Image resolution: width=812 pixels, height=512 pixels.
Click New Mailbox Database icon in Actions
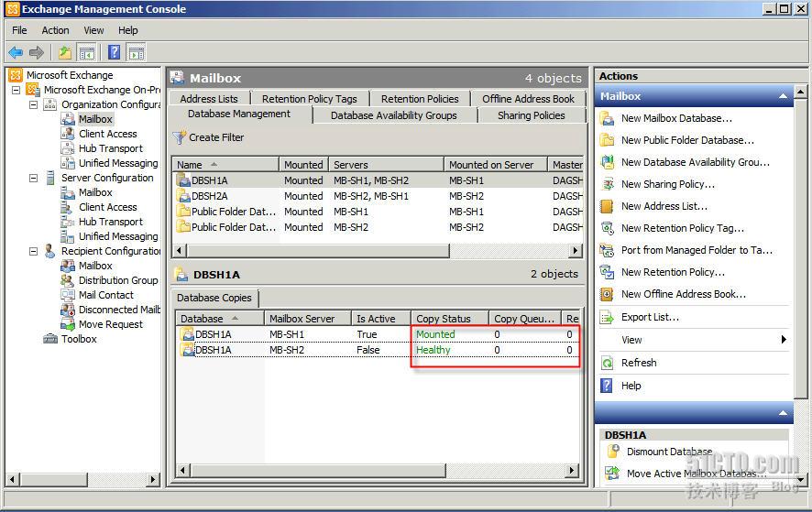point(607,118)
